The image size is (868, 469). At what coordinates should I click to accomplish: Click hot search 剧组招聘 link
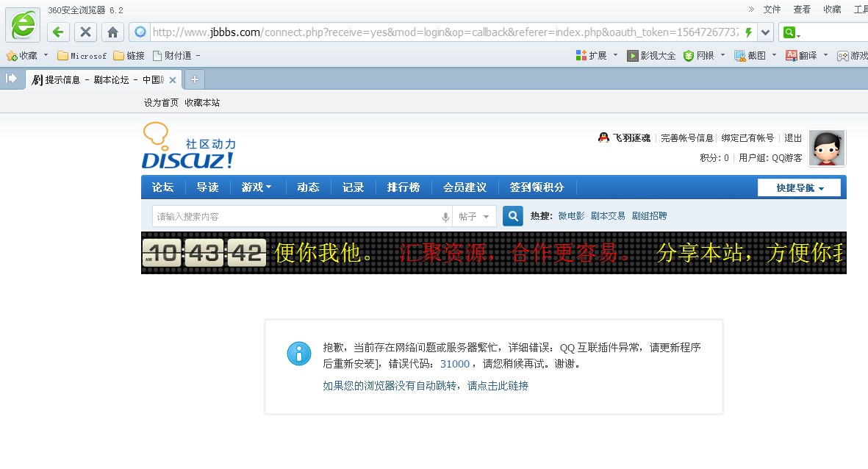coord(649,216)
